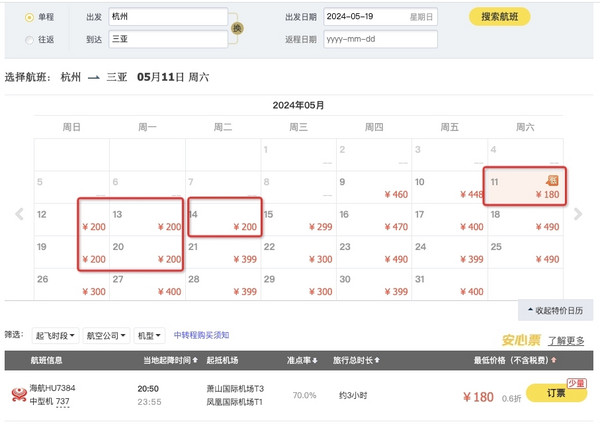Select May 14 in calendar
This screenshot has height=426, width=600.
click(x=223, y=220)
